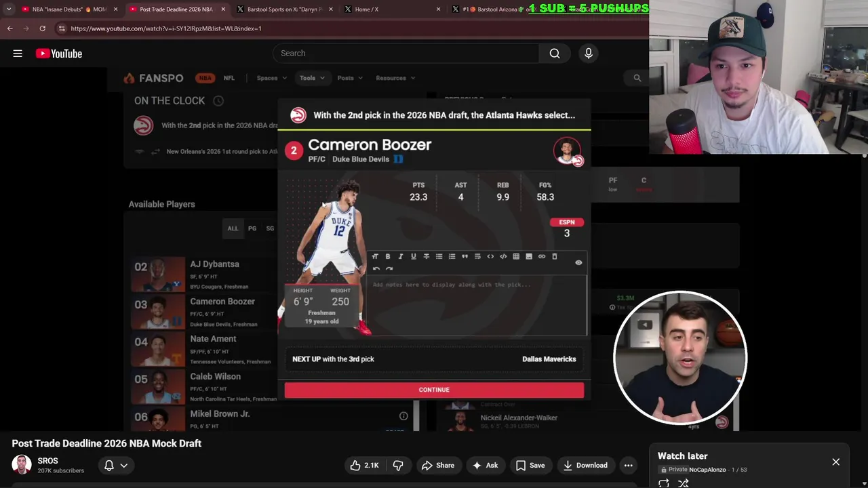Insert a block quote in notes
The image size is (868, 488).
point(465,256)
